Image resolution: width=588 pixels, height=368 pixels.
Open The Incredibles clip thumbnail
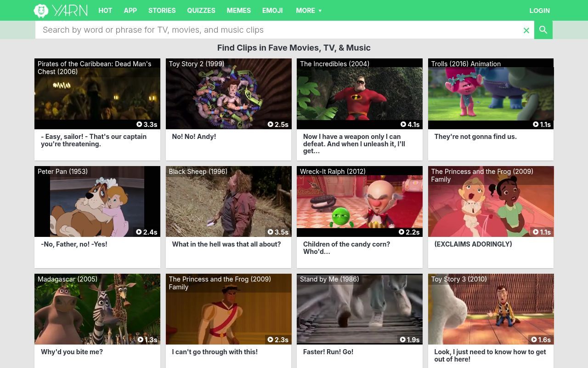(360, 94)
